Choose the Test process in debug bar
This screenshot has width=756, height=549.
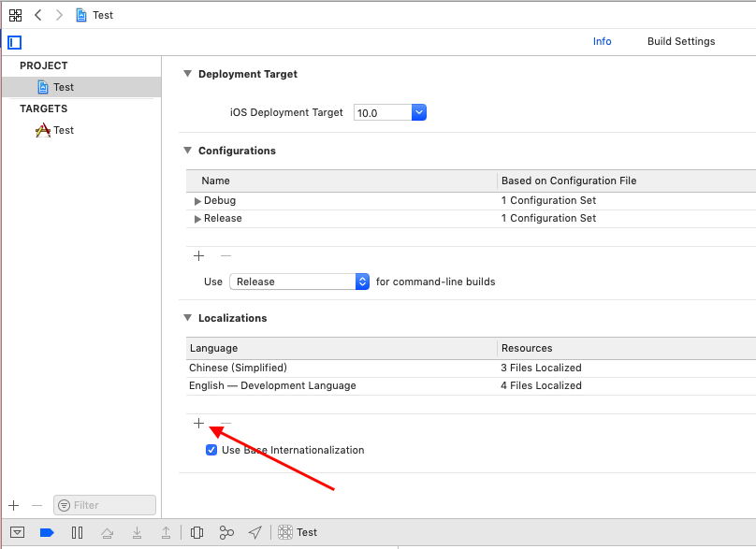pos(298,532)
